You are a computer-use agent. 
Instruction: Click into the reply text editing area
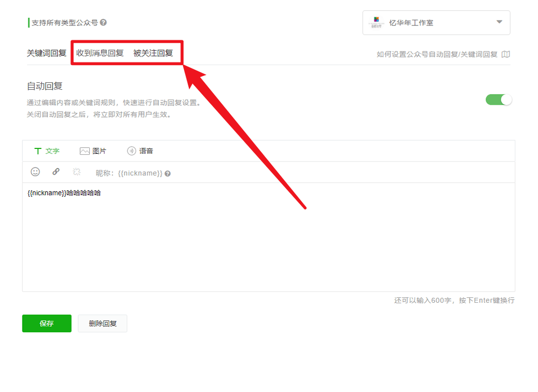click(268, 237)
